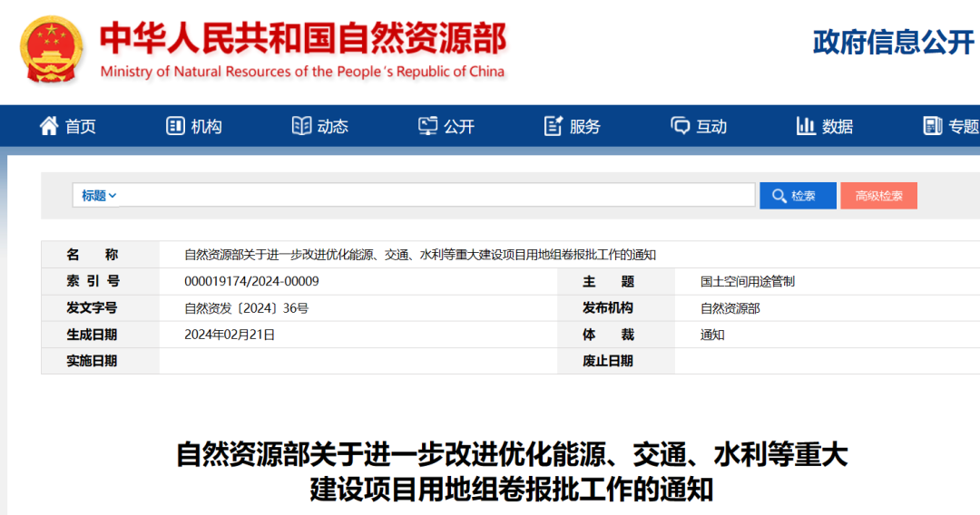Go to the 数据 navigation section
This screenshot has height=515, width=980.
click(x=838, y=127)
